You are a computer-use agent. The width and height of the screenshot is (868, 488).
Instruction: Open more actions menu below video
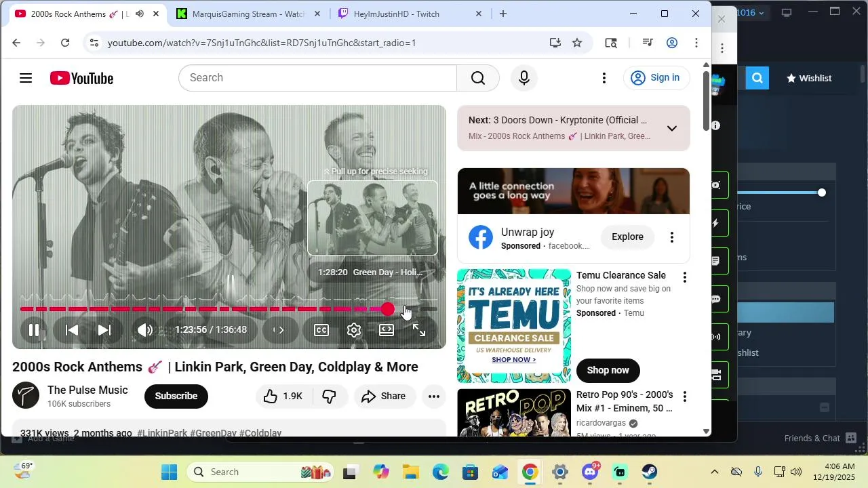[434, 396]
